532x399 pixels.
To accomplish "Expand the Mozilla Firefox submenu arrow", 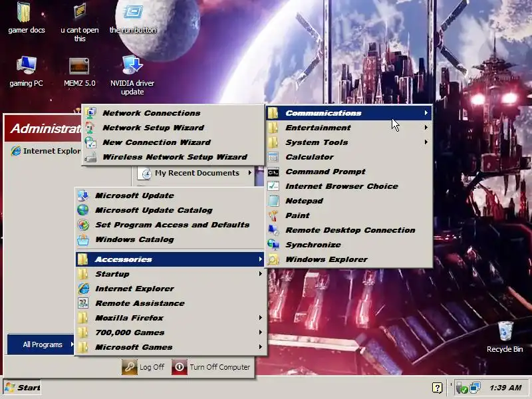I will pos(260,318).
